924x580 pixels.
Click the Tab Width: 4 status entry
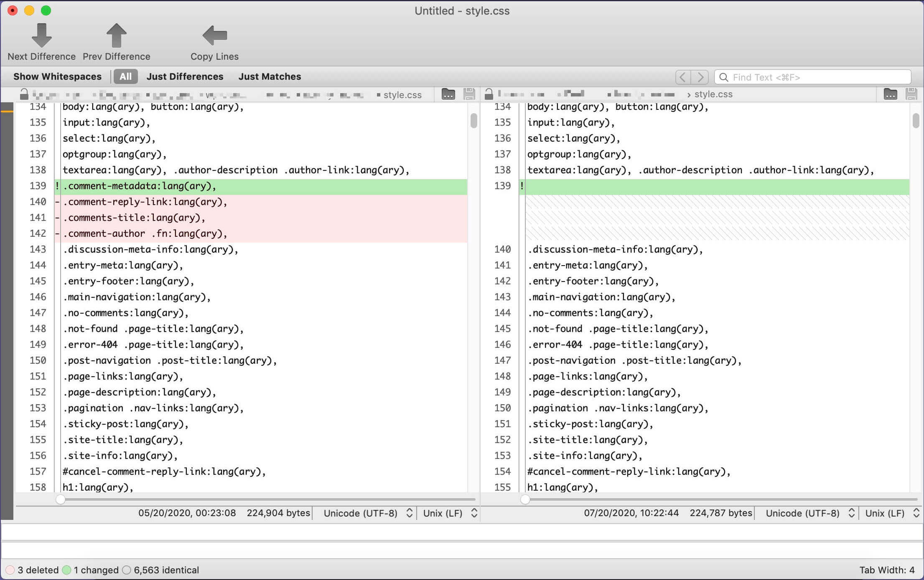pyautogui.click(x=887, y=570)
